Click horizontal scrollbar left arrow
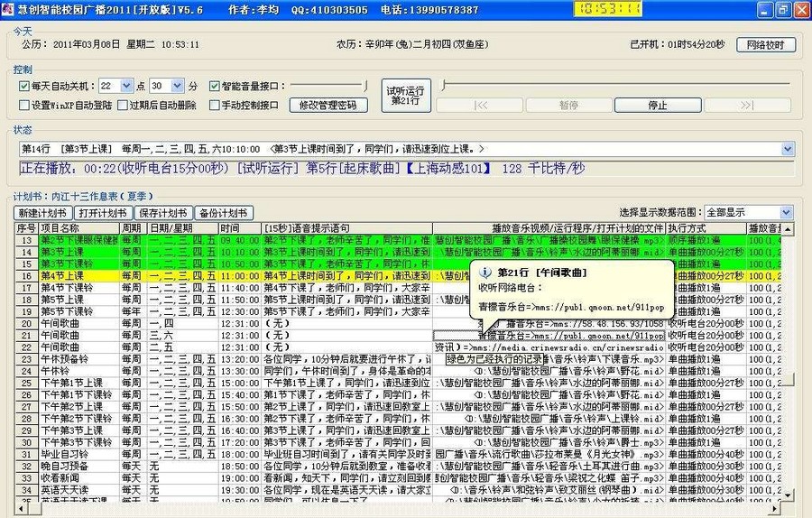 21,509
